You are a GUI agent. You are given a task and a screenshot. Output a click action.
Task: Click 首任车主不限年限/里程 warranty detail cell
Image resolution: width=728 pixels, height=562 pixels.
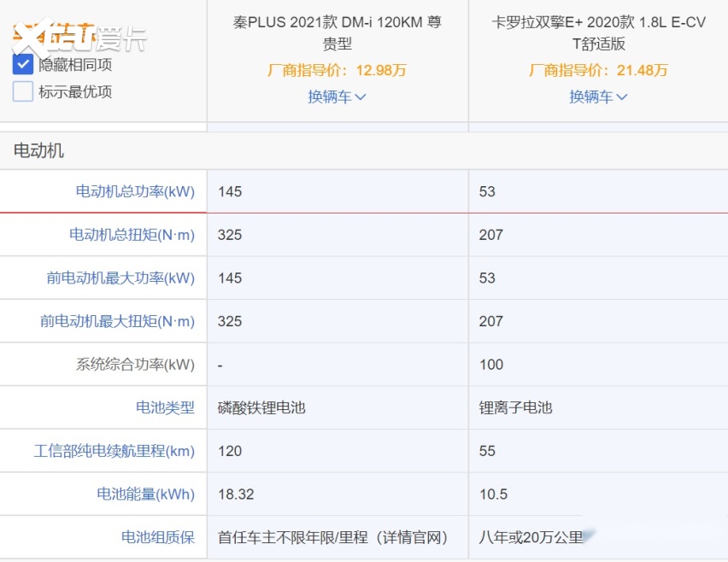click(x=333, y=537)
